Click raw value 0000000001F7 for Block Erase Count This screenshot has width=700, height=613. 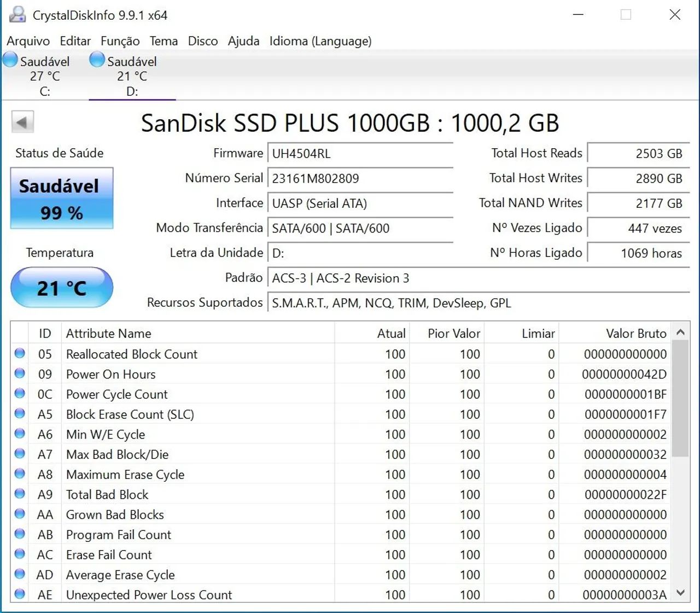(x=625, y=414)
